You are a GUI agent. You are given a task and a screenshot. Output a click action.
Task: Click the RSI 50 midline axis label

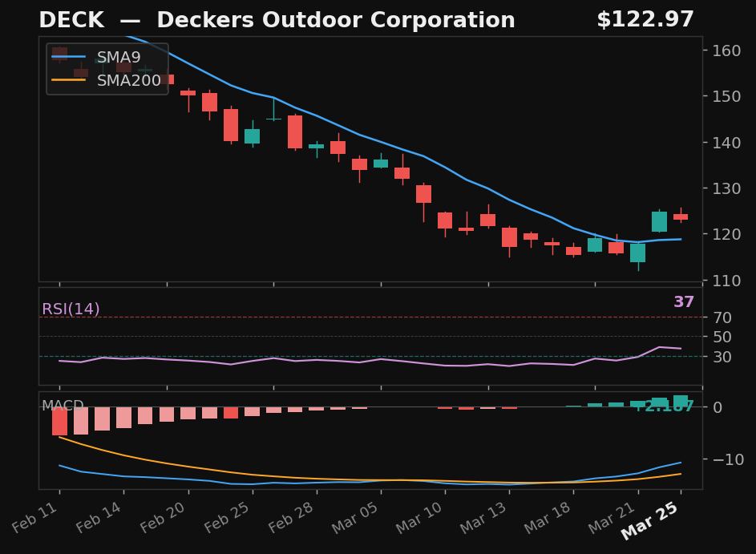723,337
